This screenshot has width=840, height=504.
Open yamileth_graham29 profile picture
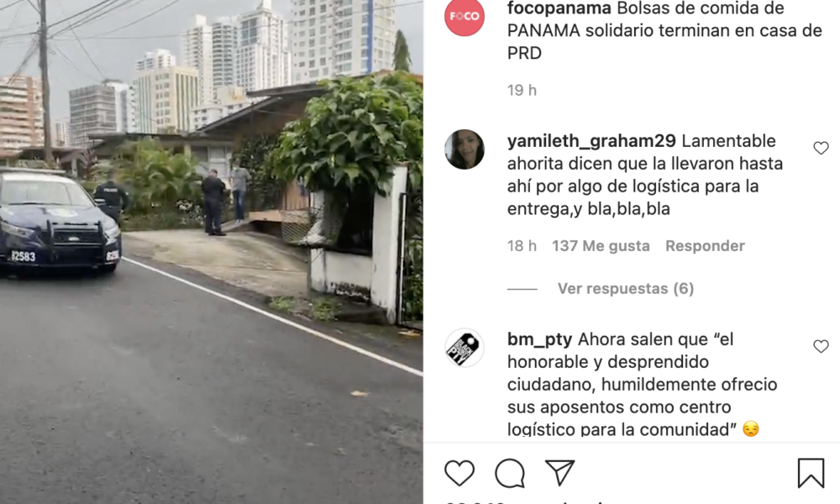465,150
